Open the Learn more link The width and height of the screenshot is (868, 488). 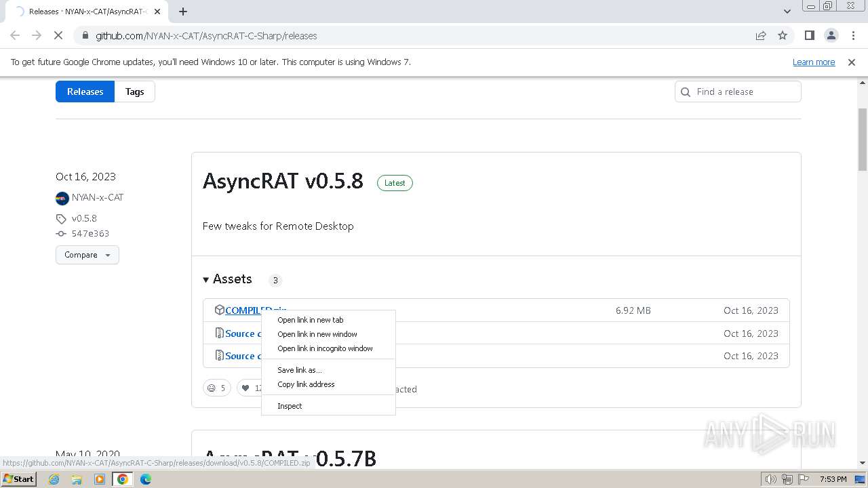coord(814,62)
